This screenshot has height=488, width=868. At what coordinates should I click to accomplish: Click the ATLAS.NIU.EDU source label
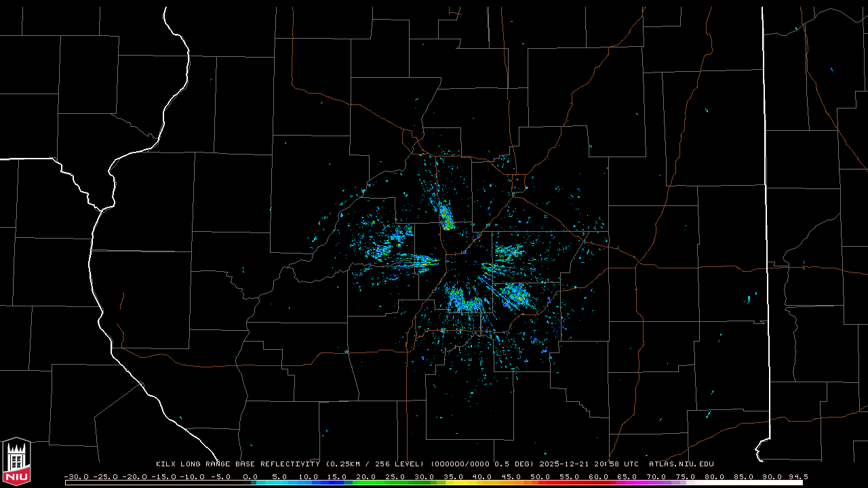682,464
